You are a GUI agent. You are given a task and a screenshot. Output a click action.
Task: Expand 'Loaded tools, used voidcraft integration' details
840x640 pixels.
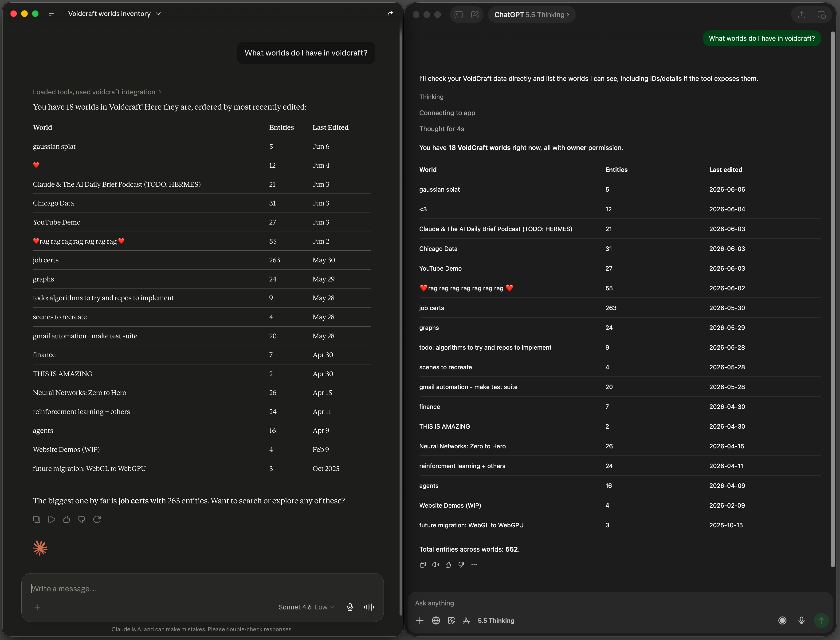click(x=97, y=92)
